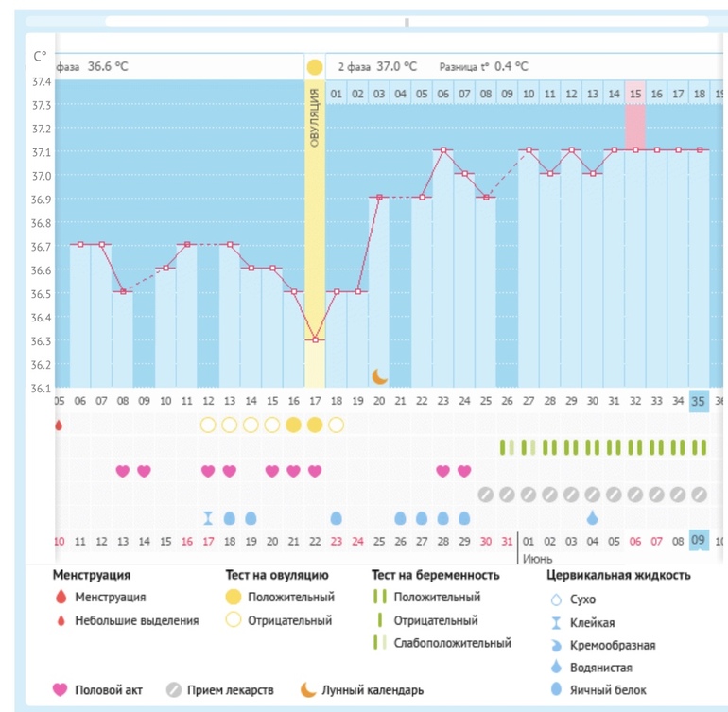Select highlighted cycle day 35 on the axis
Viewport: 728px width, 712px height.
pyautogui.click(x=699, y=400)
